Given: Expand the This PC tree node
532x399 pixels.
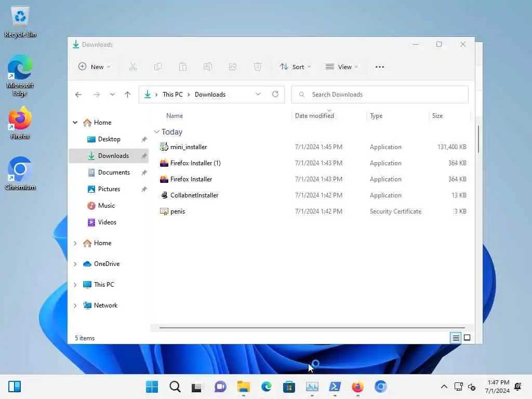Looking at the screenshot, I should 75,285.
